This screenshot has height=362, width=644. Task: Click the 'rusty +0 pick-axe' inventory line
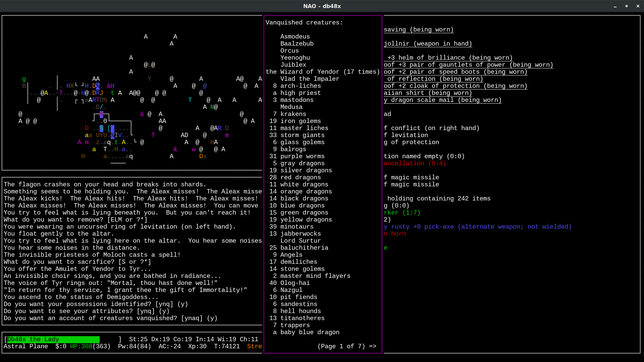(x=478, y=227)
